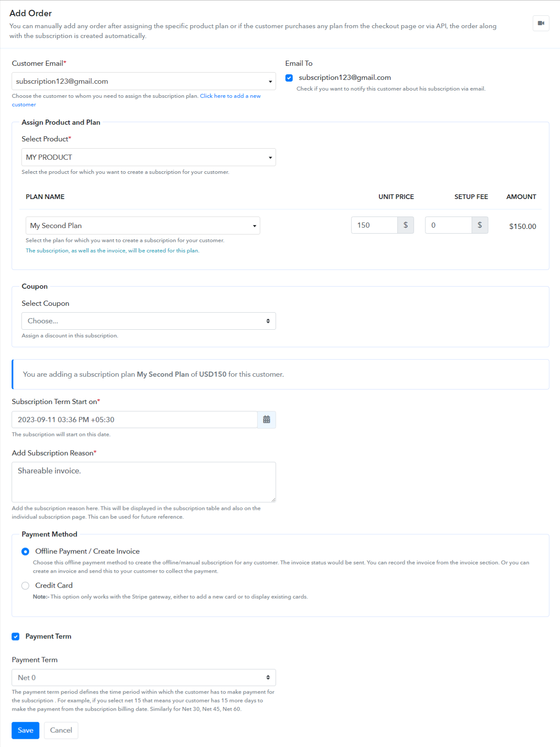Open the My Second Plan dropdown
Screen dimensions: 560x747
point(143,226)
